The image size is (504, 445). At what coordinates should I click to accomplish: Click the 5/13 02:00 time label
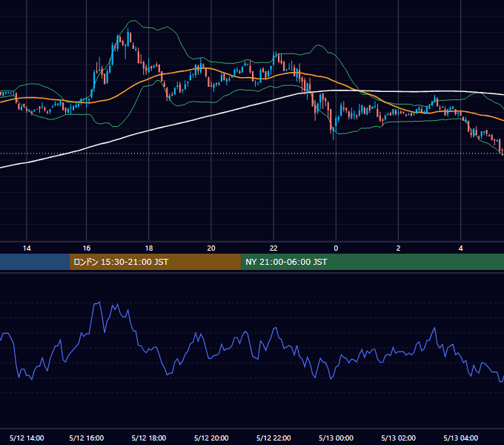point(398,438)
